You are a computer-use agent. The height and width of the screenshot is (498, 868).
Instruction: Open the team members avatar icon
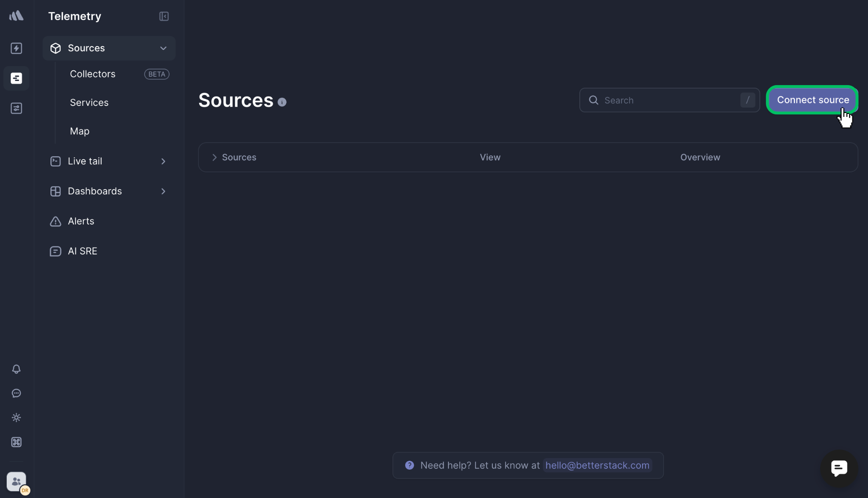coord(16,481)
